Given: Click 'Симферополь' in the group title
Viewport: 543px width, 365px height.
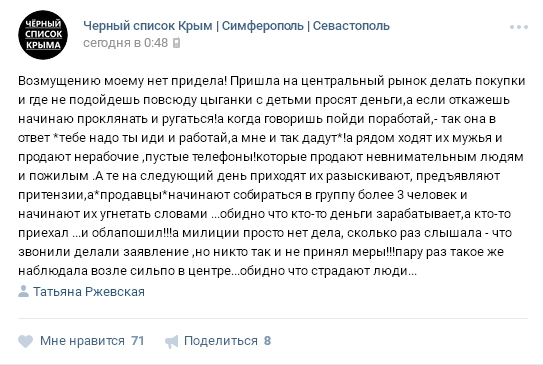Looking at the screenshot, I should pos(262,26).
